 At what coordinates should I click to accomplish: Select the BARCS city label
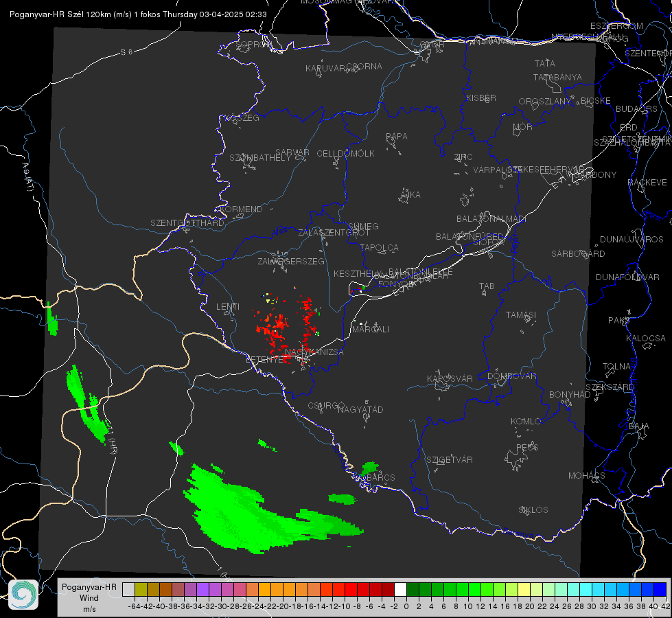tap(380, 477)
